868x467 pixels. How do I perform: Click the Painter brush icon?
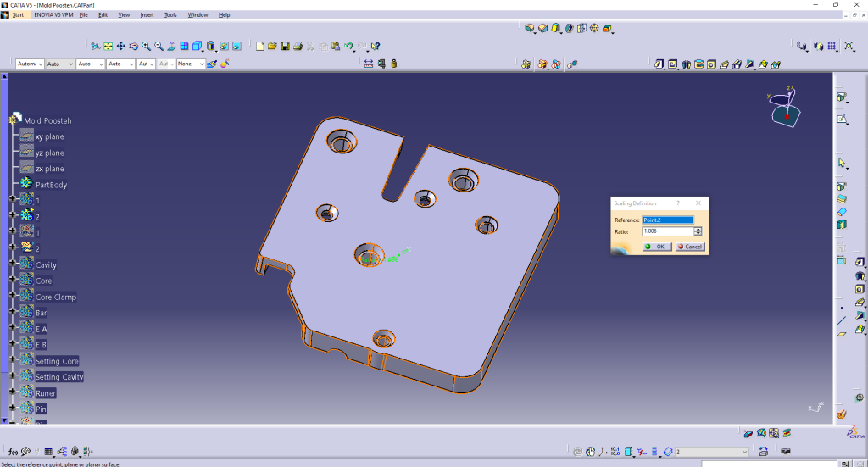(212, 64)
